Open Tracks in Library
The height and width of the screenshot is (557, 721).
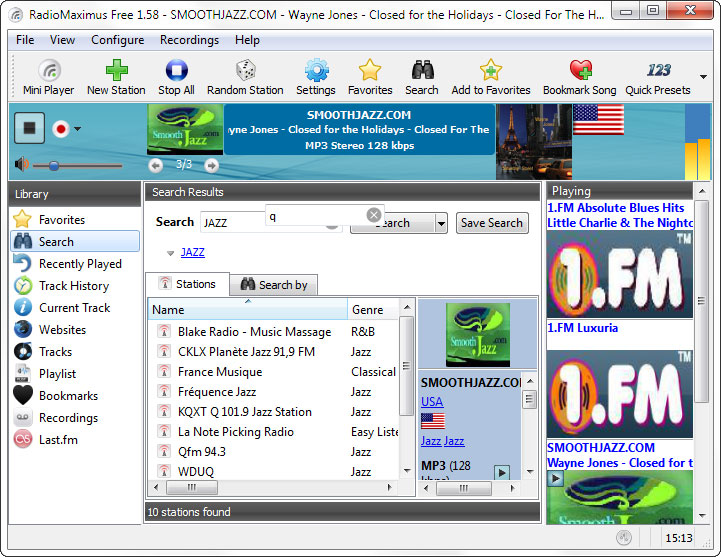pyautogui.click(x=75, y=351)
